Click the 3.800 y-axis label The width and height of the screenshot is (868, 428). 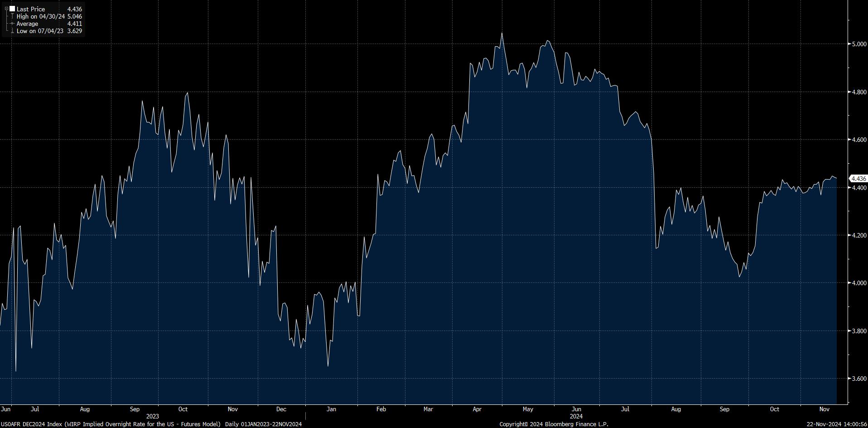859,331
